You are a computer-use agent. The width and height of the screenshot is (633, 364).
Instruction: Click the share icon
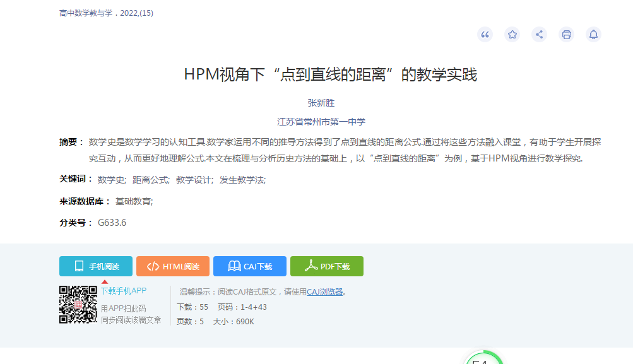pyautogui.click(x=540, y=35)
